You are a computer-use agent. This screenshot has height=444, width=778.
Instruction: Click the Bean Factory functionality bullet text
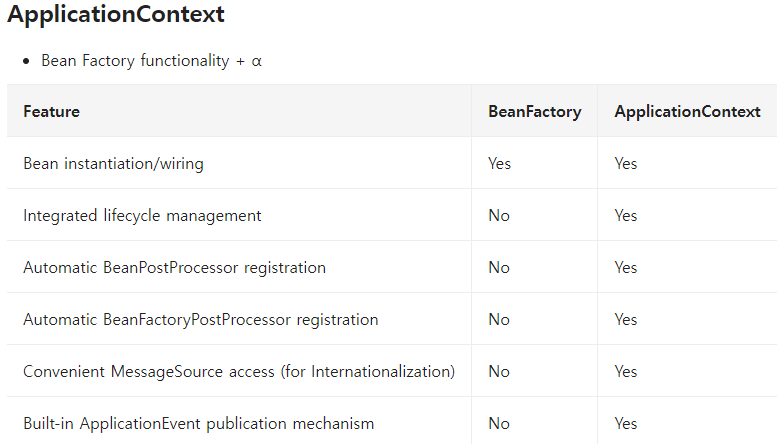(x=151, y=61)
